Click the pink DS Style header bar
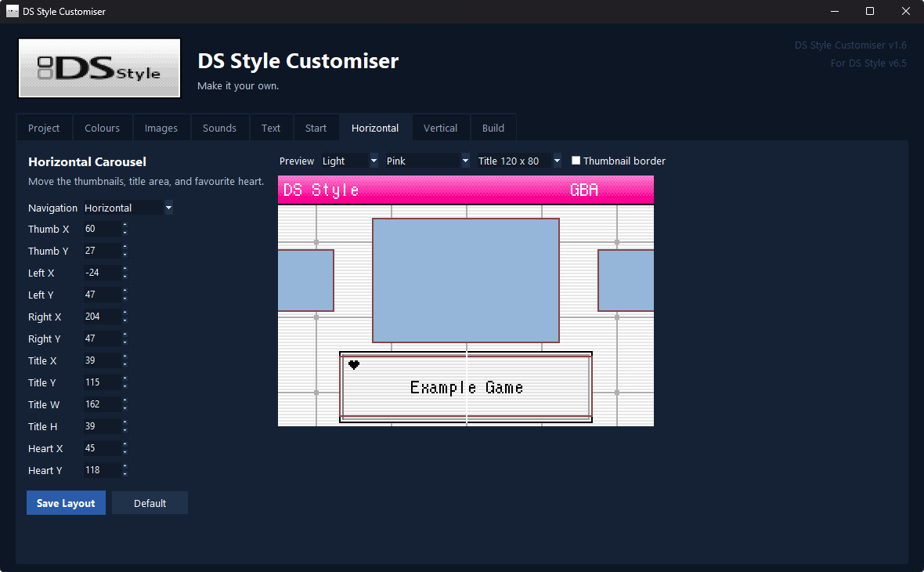This screenshot has height=572, width=924. click(466, 190)
